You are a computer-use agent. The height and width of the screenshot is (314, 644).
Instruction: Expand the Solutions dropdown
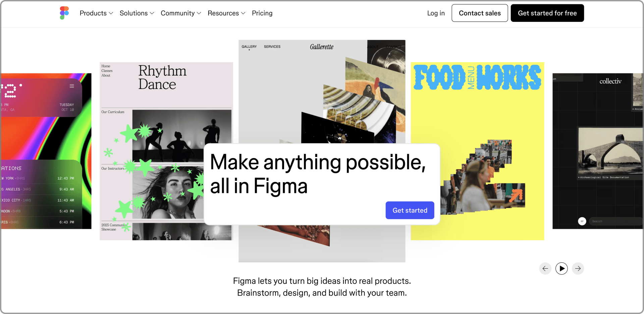137,13
